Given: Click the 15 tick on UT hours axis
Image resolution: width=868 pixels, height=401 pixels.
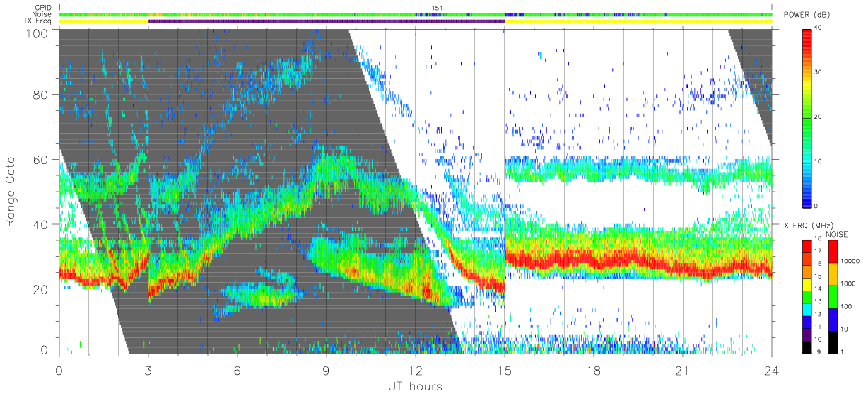Looking at the screenshot, I should pos(504,370).
